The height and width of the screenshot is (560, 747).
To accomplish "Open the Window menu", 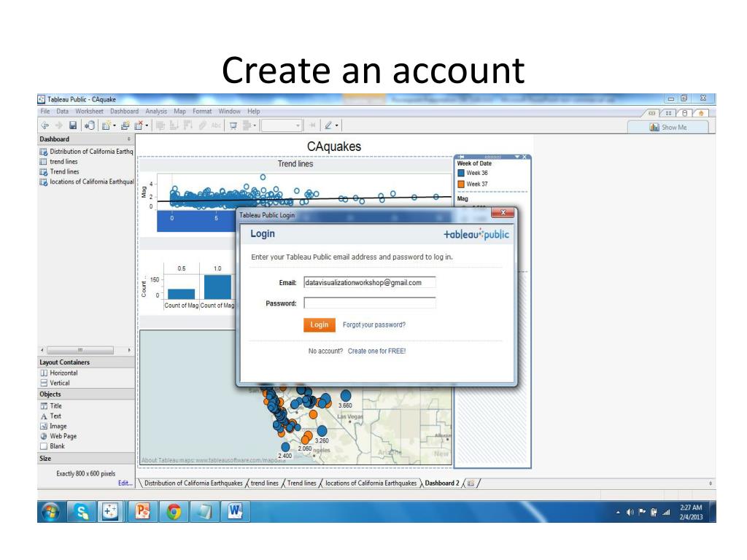I will click(x=230, y=112).
